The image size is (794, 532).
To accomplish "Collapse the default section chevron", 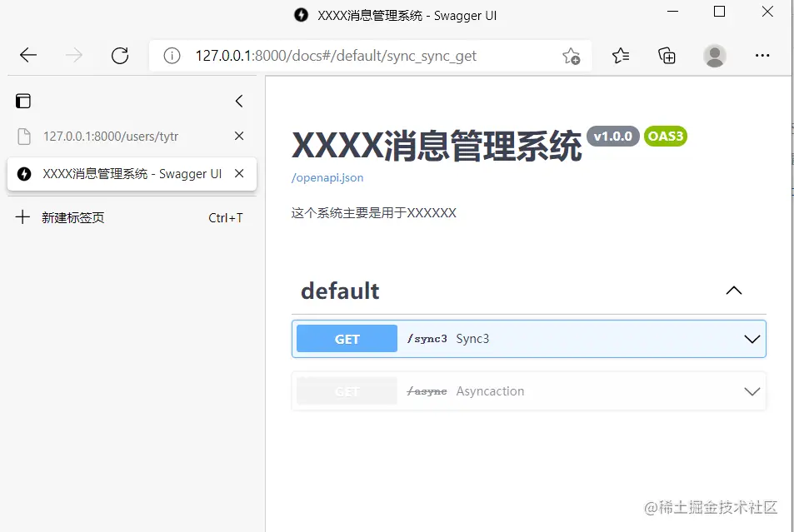I will click(734, 291).
